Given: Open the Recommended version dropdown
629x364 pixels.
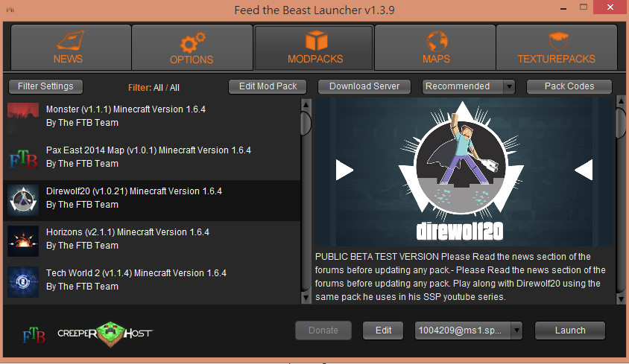Looking at the screenshot, I should [509, 86].
